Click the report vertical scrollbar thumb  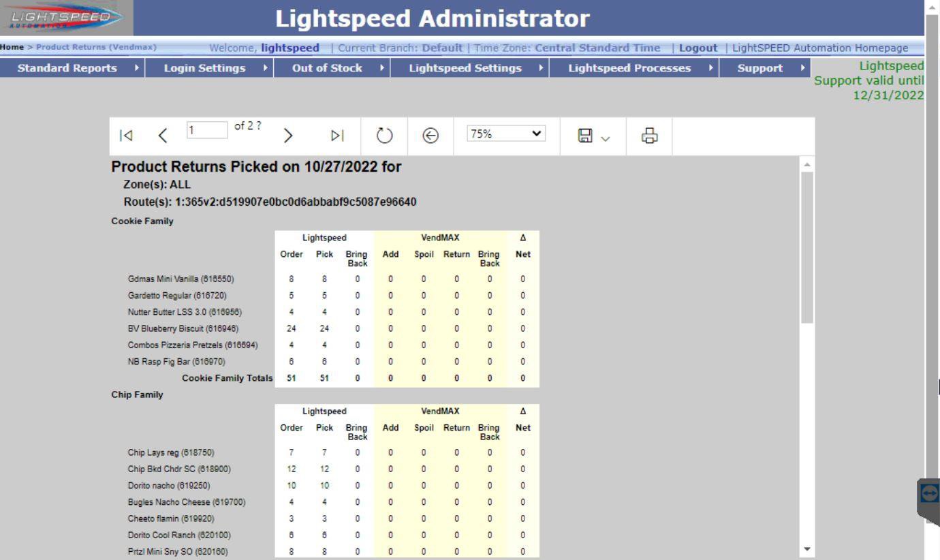coord(806,247)
